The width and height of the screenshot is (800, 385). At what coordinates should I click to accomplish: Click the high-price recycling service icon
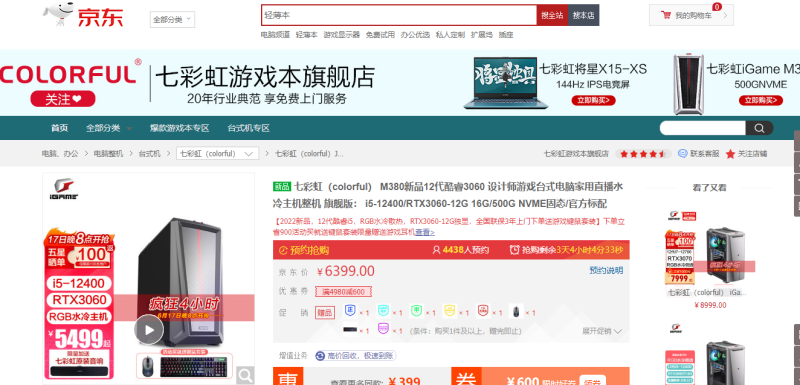320,355
